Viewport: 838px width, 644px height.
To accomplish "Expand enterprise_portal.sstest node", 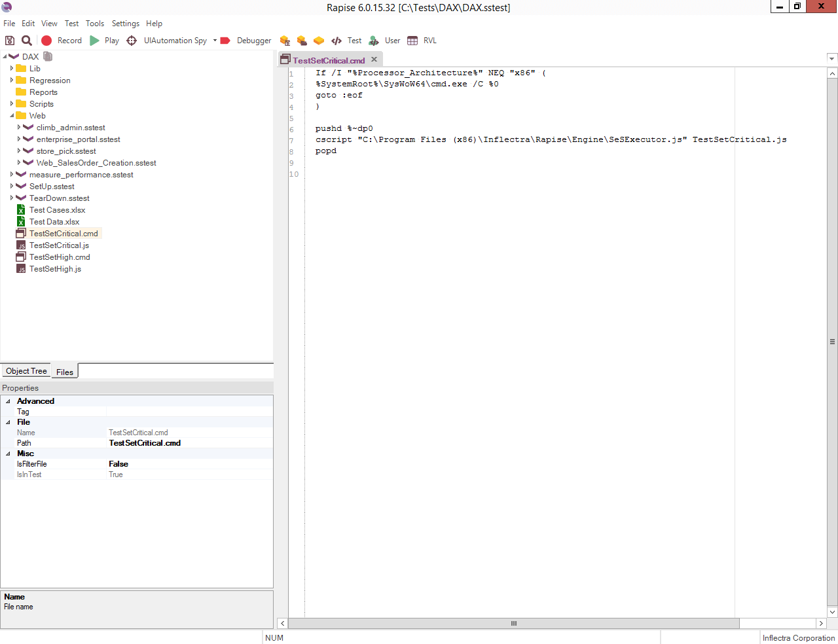I will point(19,139).
